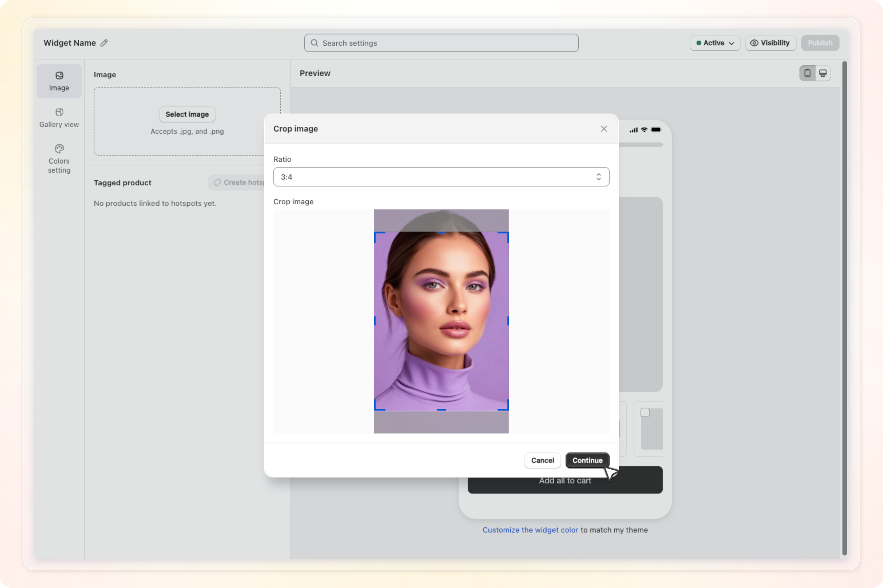This screenshot has height=588, width=883.
Task: Click the pencil icon beside Widget Name
Action: pos(104,43)
